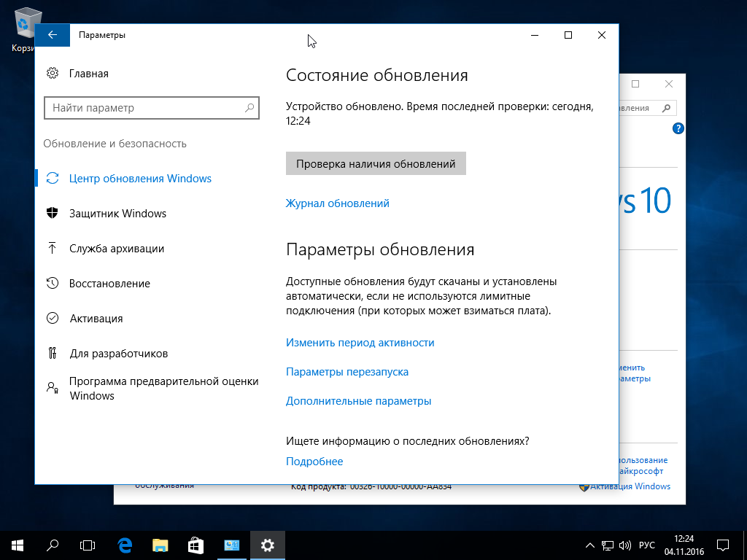The height and width of the screenshot is (560, 747).
Task: Click the blue help icon in background System window
Action: tap(678, 128)
